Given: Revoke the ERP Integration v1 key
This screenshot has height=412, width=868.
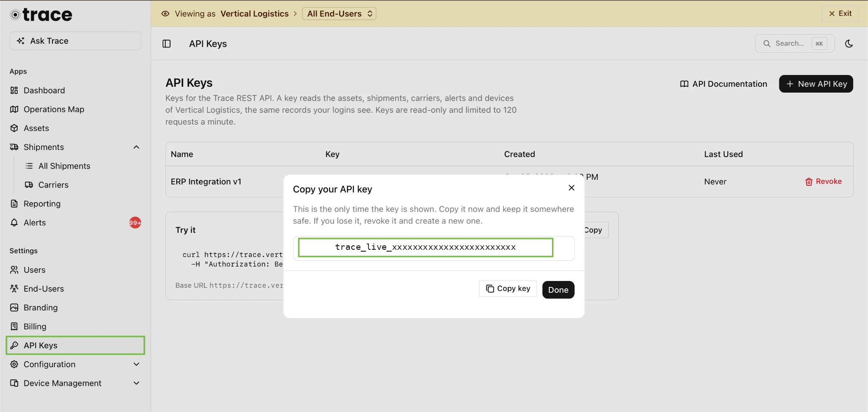Looking at the screenshot, I should [823, 182].
